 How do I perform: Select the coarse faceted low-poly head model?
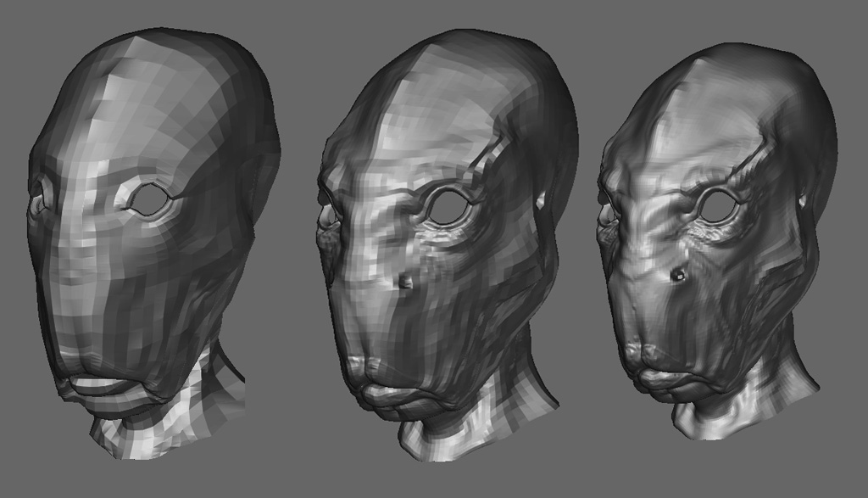click(153, 243)
